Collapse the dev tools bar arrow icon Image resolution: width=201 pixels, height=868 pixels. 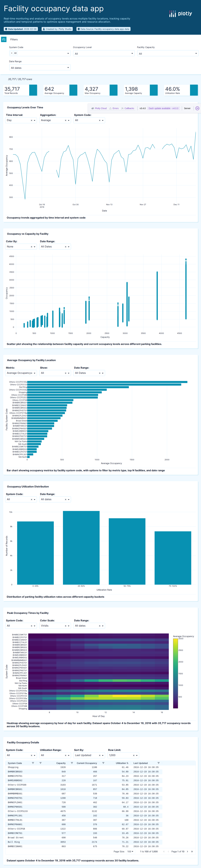coord(197,108)
